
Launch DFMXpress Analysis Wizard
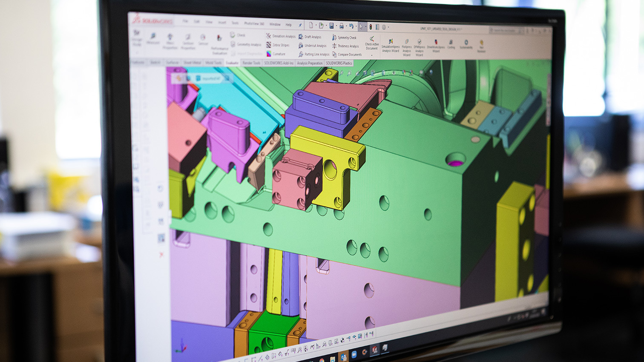420,48
